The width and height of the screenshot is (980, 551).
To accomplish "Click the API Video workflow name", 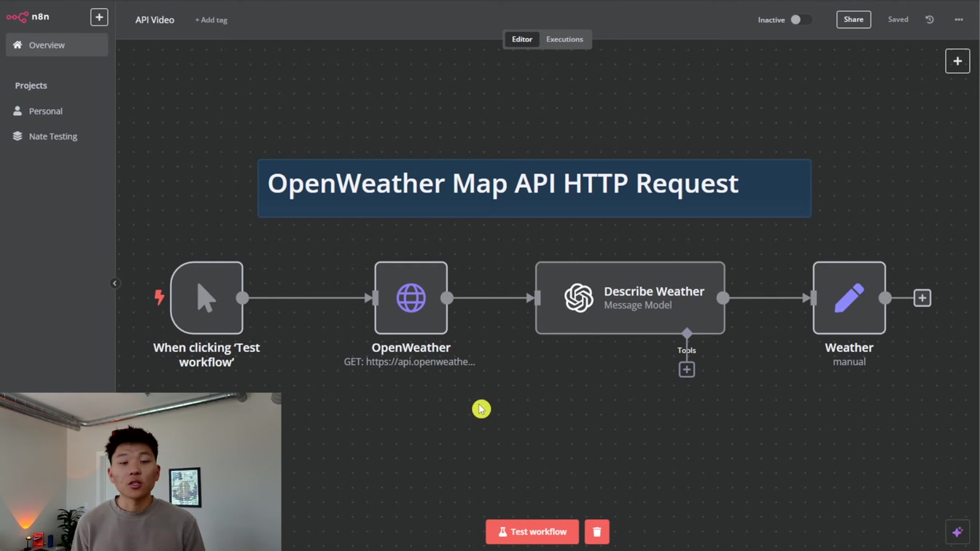I will (155, 20).
